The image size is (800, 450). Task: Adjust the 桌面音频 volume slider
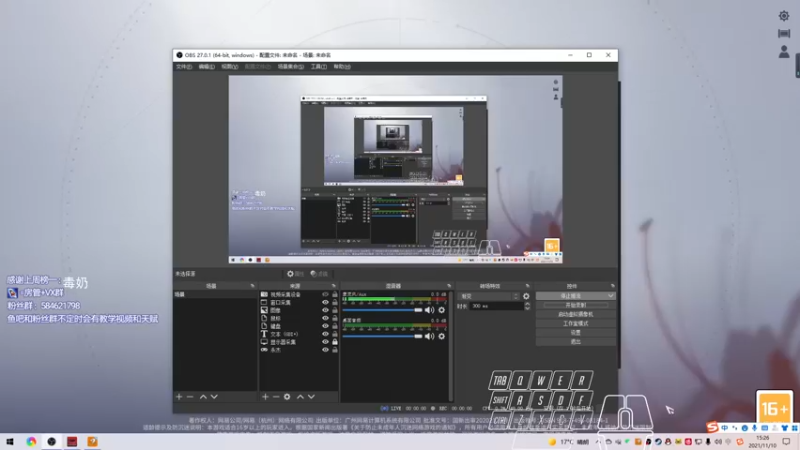click(x=383, y=336)
